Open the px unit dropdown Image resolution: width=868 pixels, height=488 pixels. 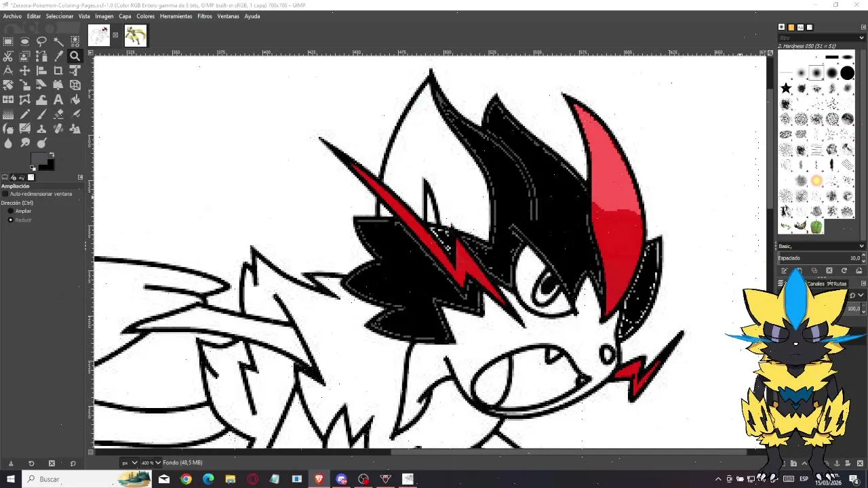click(x=129, y=462)
